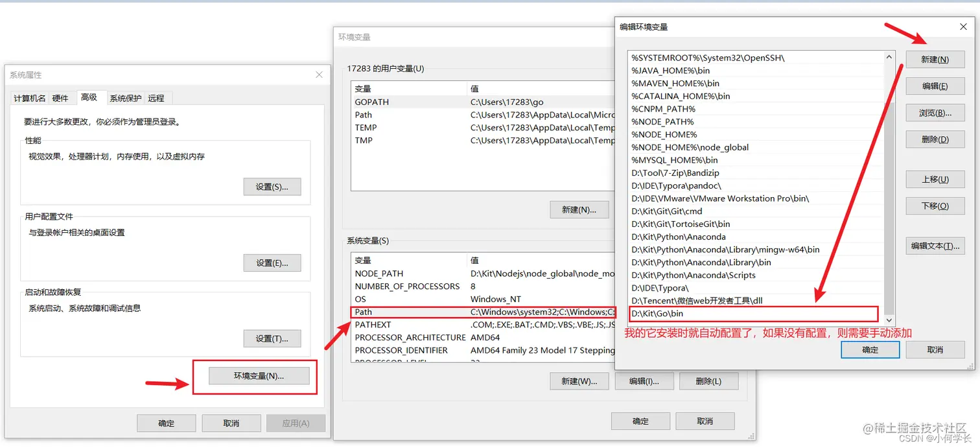
Task: Click scrollbar up arrow in path list
Action: tap(889, 57)
